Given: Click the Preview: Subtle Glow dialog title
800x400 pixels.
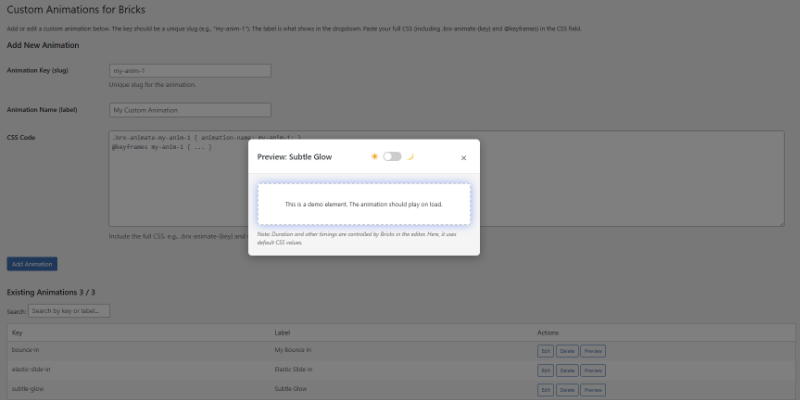Looking at the screenshot, I should (x=294, y=157).
